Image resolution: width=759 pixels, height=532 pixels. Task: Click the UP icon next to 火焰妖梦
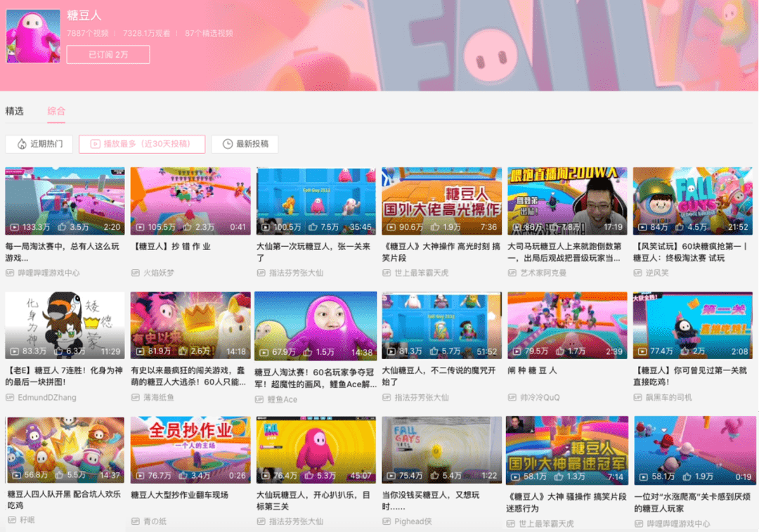click(x=136, y=273)
